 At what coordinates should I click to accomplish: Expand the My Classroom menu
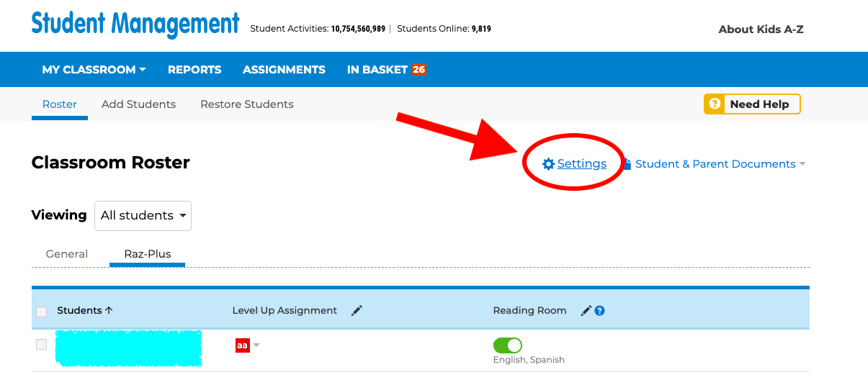pos(94,70)
